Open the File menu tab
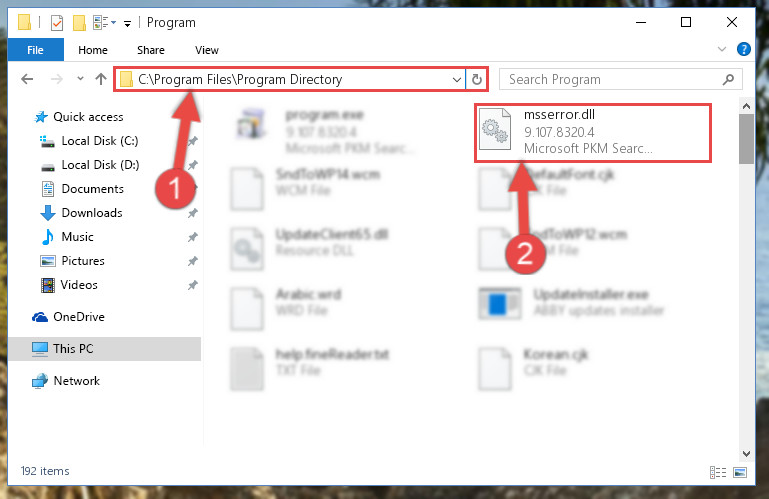This screenshot has width=769, height=499. (35, 50)
